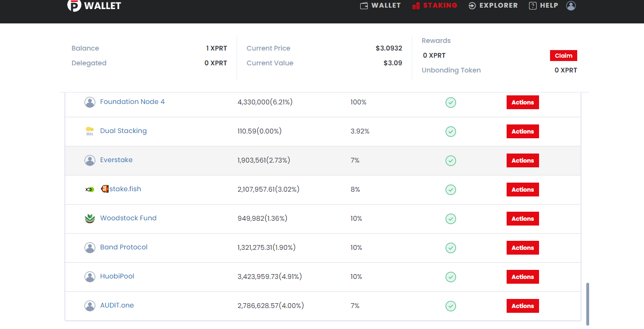
Task: Open the Explorer navigation link
Action: point(493,6)
